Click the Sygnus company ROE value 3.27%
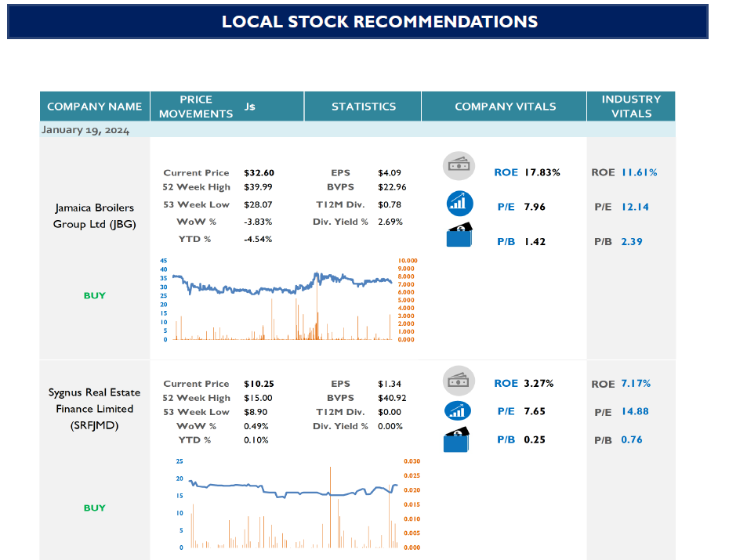The height and width of the screenshot is (560, 729). coord(539,383)
